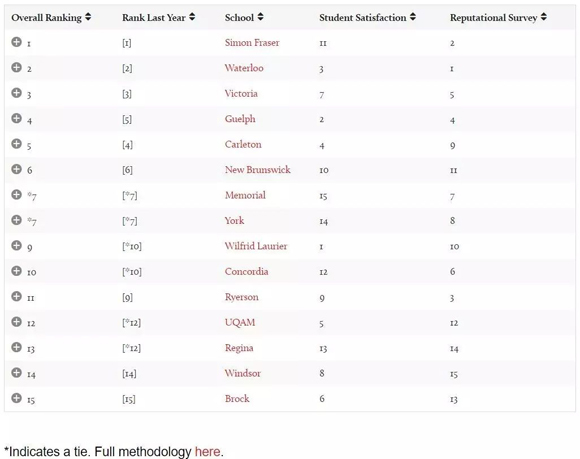Image resolution: width=580 pixels, height=459 pixels.
Task: Open the Waterloo school link
Action: point(244,68)
